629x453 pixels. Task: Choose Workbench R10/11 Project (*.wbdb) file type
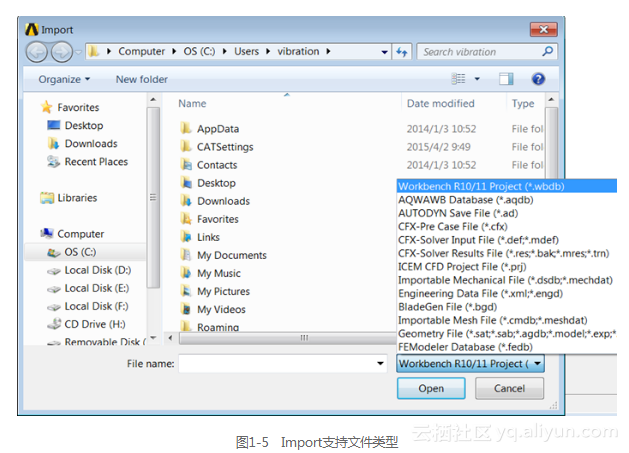[506, 186]
